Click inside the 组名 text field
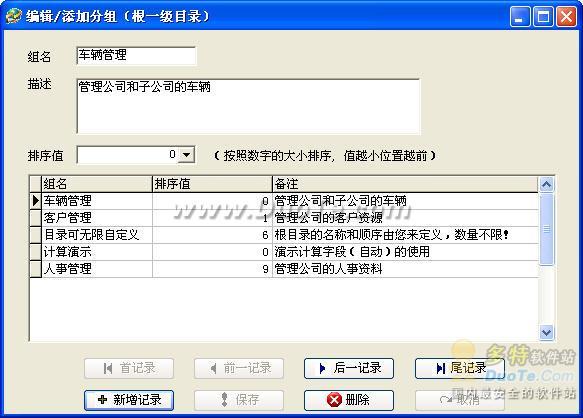The image size is (583, 418). [x=136, y=56]
